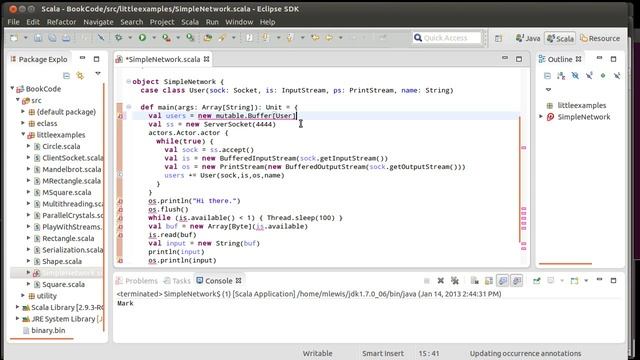Toggle Hide Non-Public Members green dot
The height and width of the screenshot is (360, 640).
pyautogui.click(x=603, y=76)
